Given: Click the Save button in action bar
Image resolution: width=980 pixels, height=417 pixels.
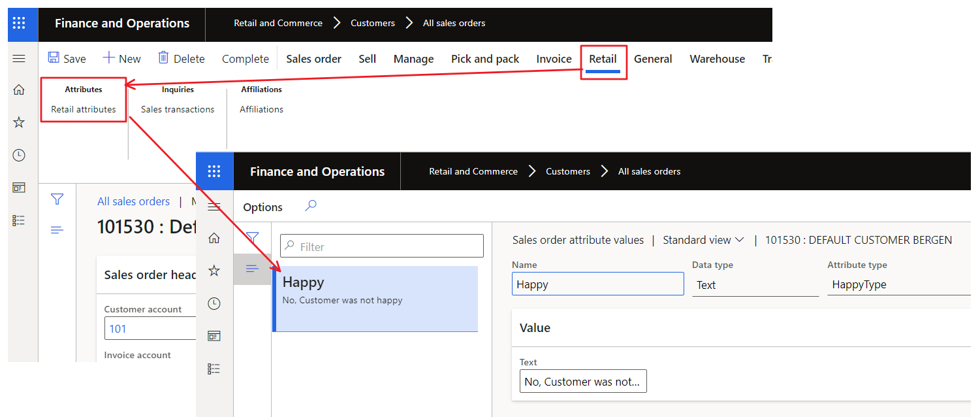Looking at the screenshot, I should pos(67,59).
